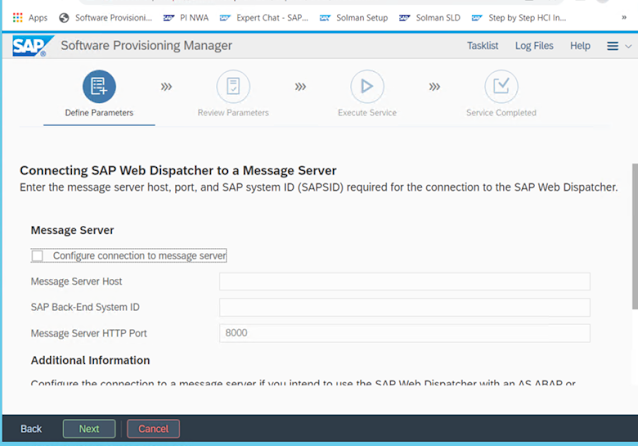Viewport: 638px width, 446px height.
Task: Click the Message Server Host label
Action: pyautogui.click(x=76, y=282)
